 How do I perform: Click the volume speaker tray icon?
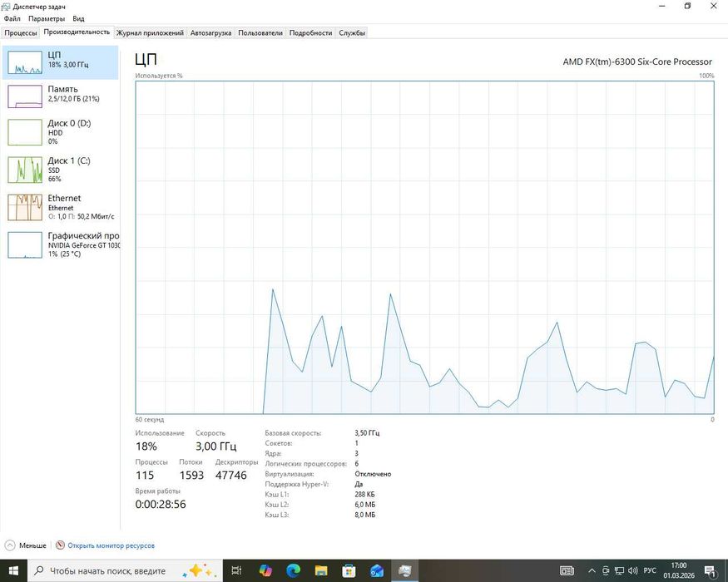pyautogui.click(x=633, y=570)
